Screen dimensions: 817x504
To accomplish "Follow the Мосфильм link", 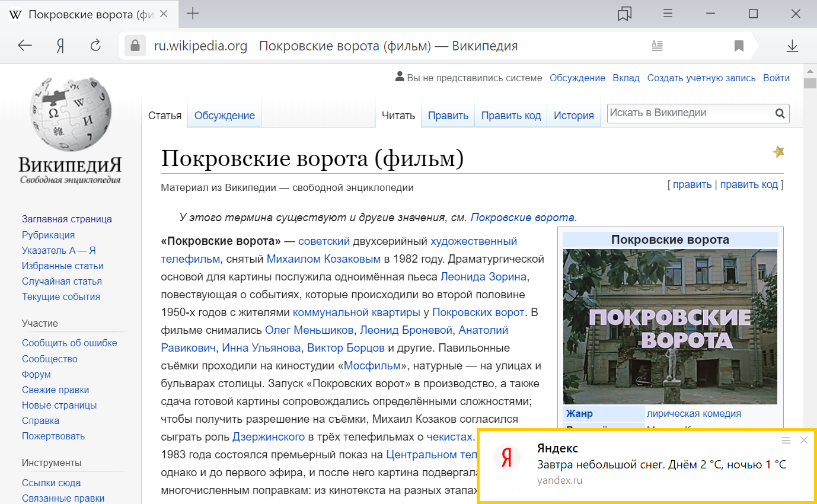I will pos(372,365).
